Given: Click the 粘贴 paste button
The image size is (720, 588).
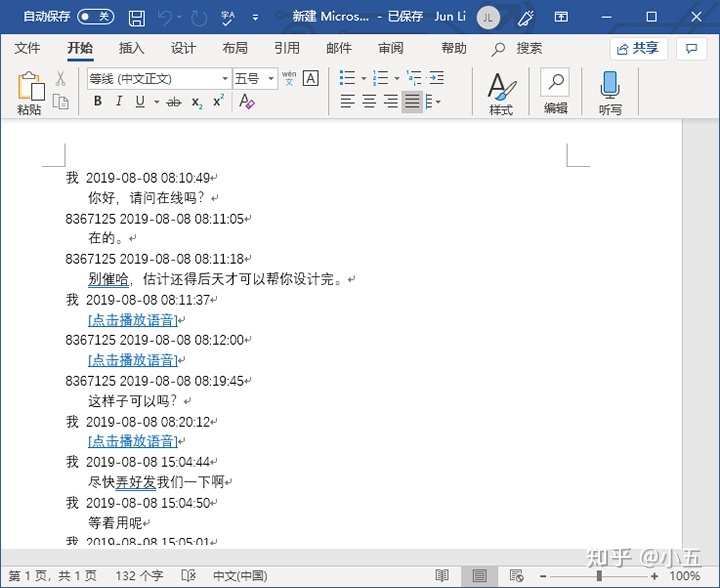Looking at the screenshot, I should click(x=30, y=93).
